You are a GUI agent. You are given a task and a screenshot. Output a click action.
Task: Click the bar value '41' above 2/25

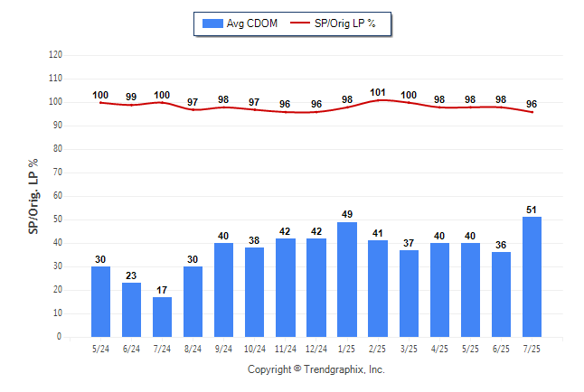coord(378,233)
